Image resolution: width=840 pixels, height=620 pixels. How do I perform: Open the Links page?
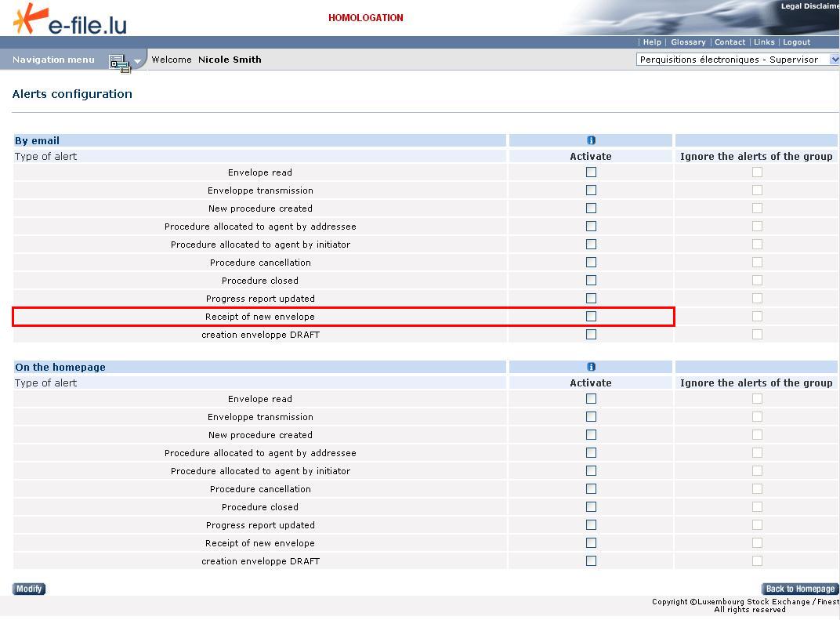pyautogui.click(x=764, y=42)
